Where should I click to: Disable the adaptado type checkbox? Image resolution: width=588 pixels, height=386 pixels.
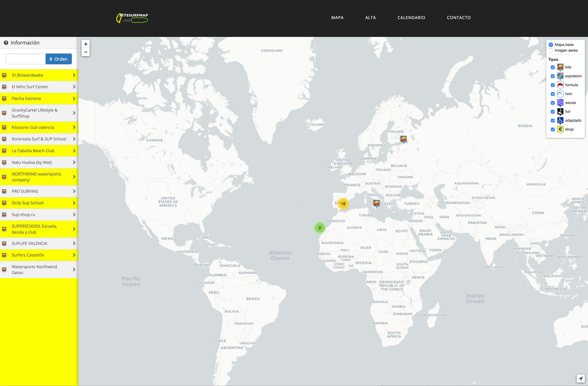click(553, 120)
